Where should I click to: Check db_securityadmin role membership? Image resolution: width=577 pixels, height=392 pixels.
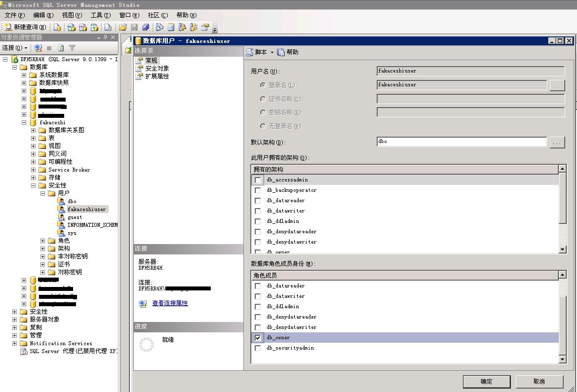[x=258, y=348]
